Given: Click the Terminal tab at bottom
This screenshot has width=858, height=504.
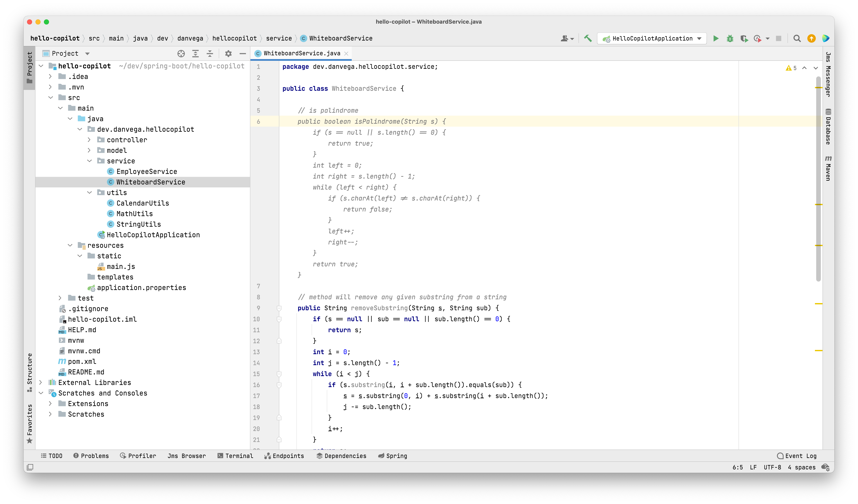Looking at the screenshot, I should (238, 455).
